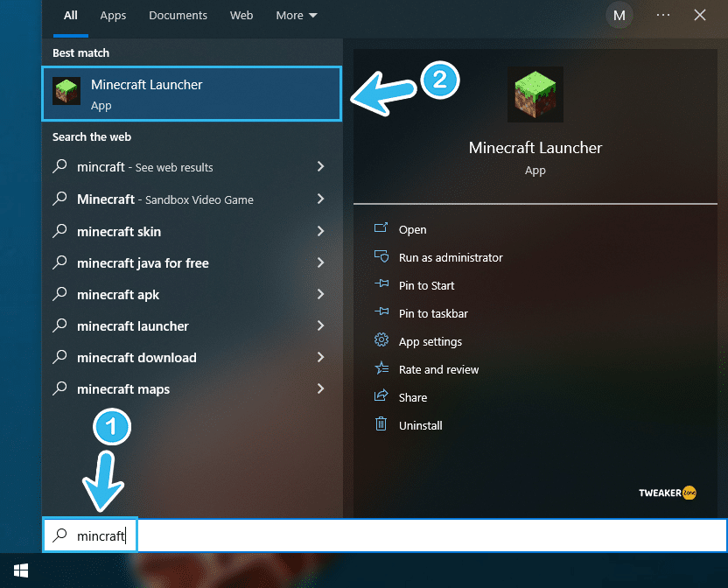The image size is (728, 588).
Task: Click the Share arrow icon
Action: [381, 395]
